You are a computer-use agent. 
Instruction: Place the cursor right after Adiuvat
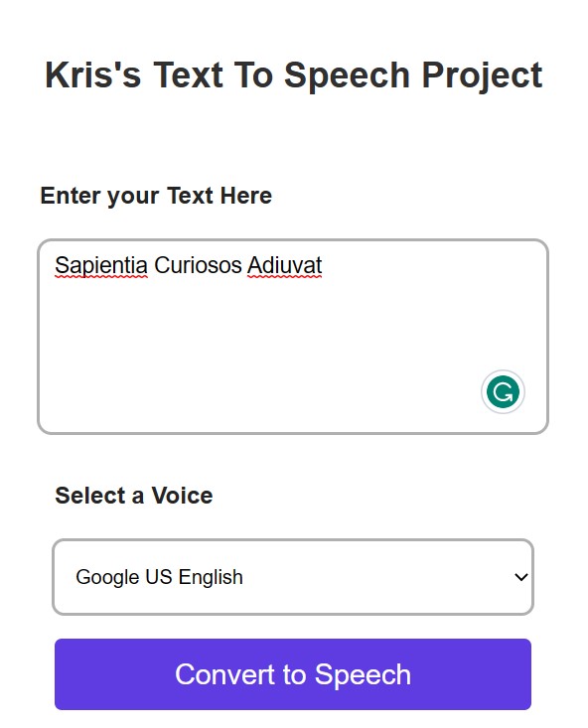(323, 265)
